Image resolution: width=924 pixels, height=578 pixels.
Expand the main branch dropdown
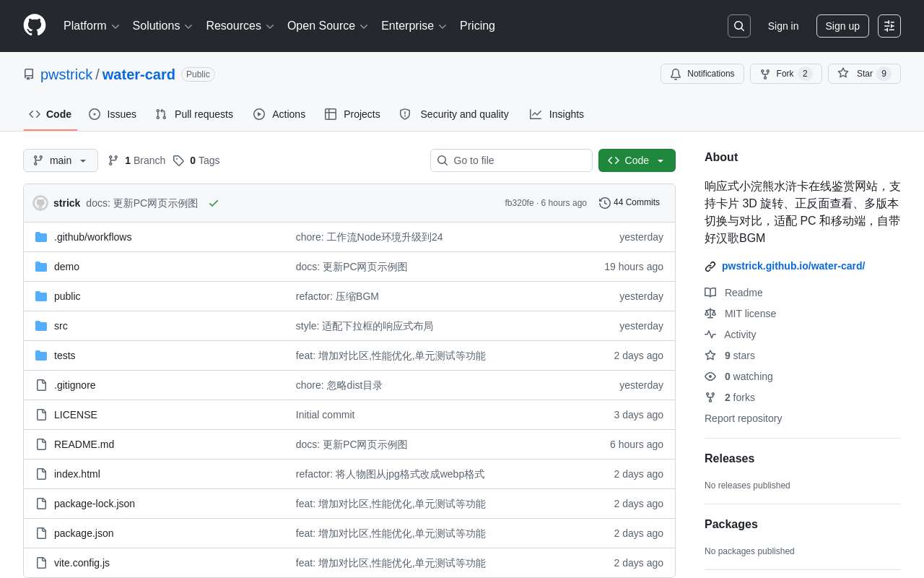pos(61,160)
